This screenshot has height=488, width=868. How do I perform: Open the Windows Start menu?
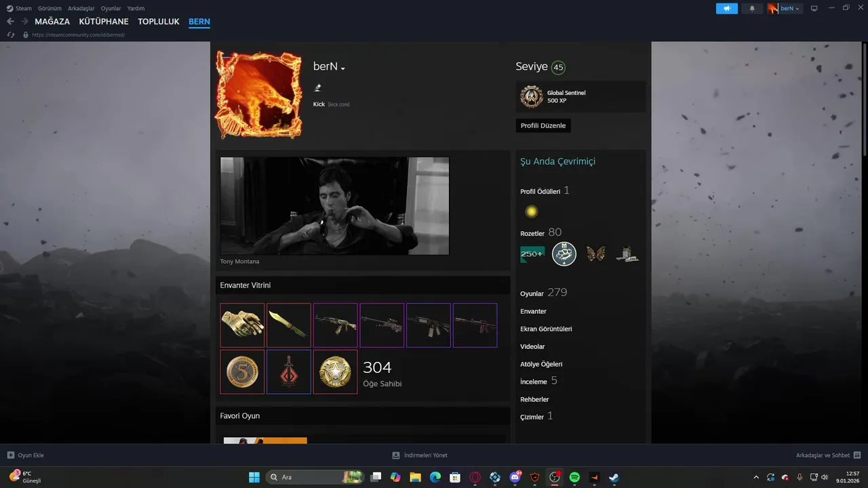pyautogui.click(x=254, y=477)
